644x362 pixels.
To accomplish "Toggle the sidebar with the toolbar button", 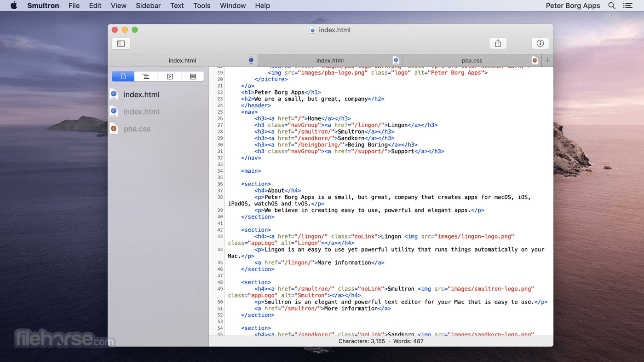I will [x=121, y=43].
